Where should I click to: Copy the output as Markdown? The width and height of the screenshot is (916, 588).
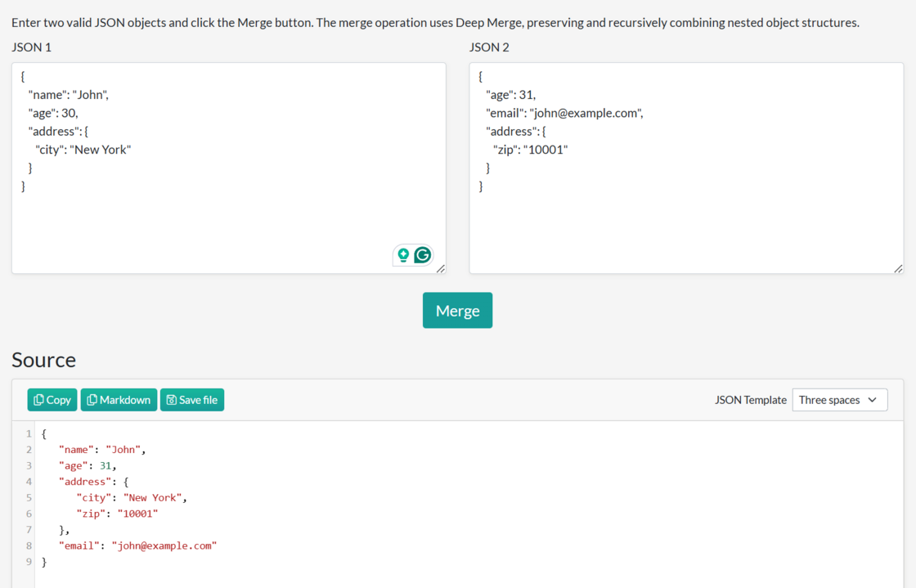[119, 400]
